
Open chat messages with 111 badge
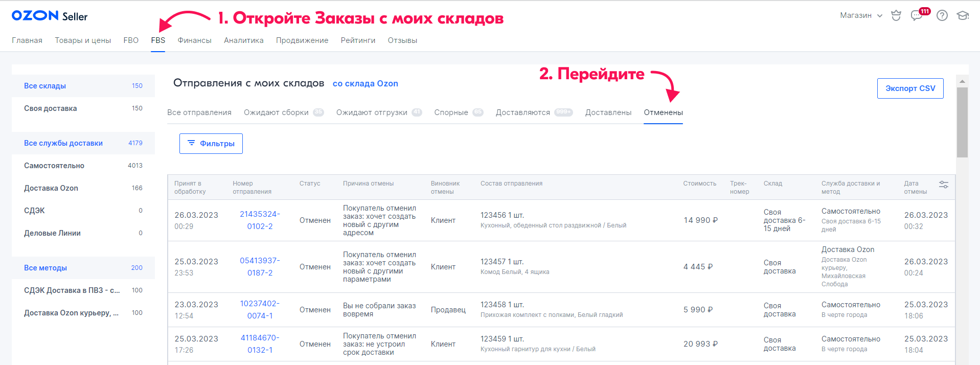(x=917, y=16)
